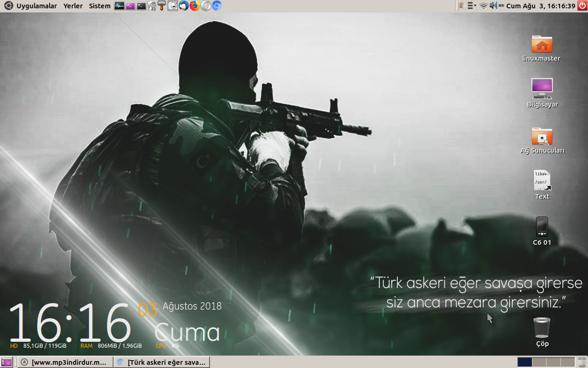This screenshot has height=368, width=588.
Task: Open the calendar from the panel clock
Action: [541, 6]
